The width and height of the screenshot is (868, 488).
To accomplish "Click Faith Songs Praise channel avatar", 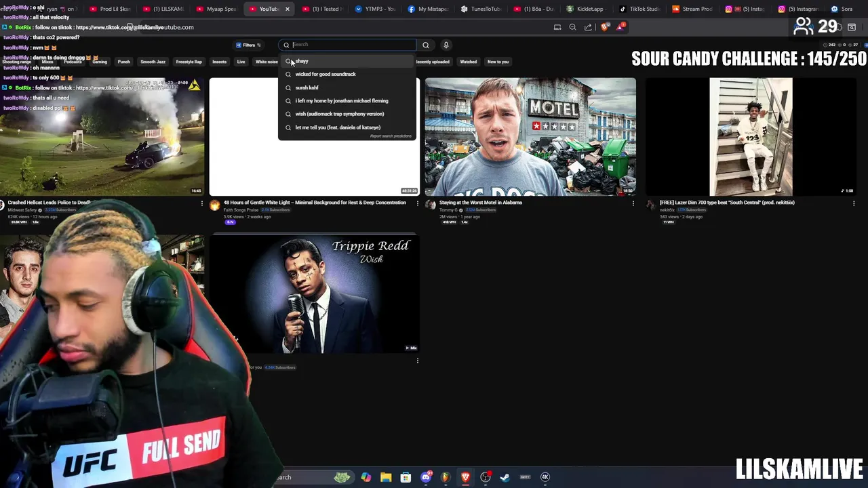I will [215, 205].
